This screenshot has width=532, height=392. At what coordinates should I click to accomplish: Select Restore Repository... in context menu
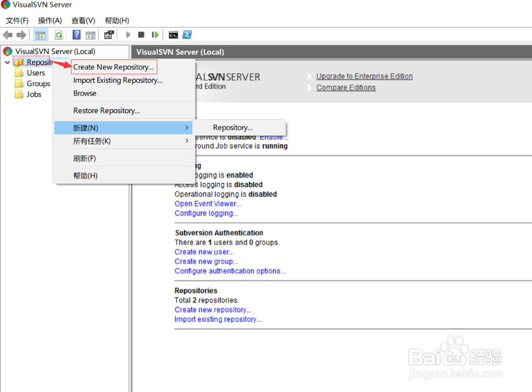coord(106,111)
